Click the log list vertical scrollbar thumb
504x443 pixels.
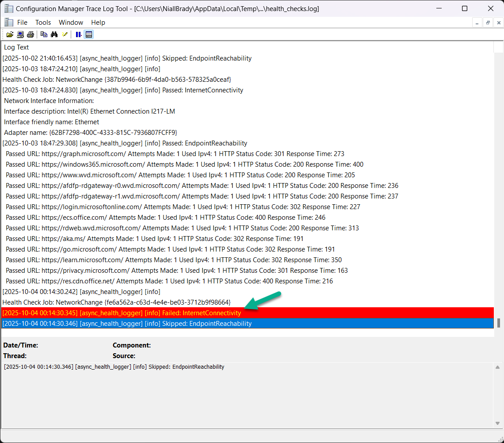click(x=499, y=323)
